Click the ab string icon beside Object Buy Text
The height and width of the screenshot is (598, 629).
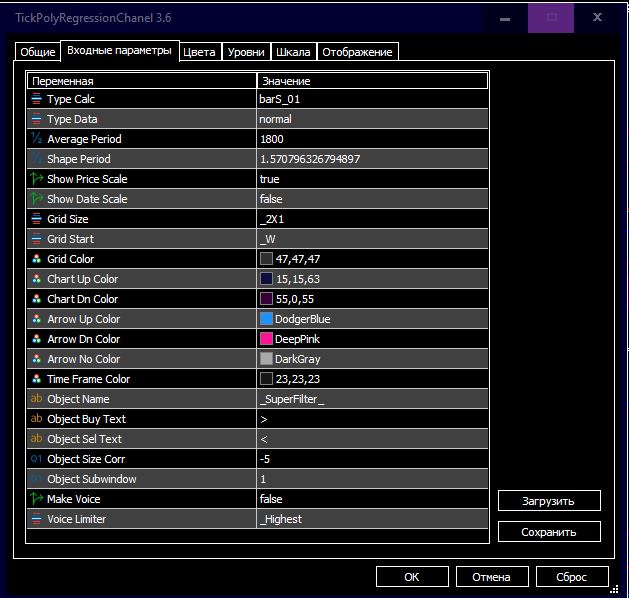pos(37,419)
